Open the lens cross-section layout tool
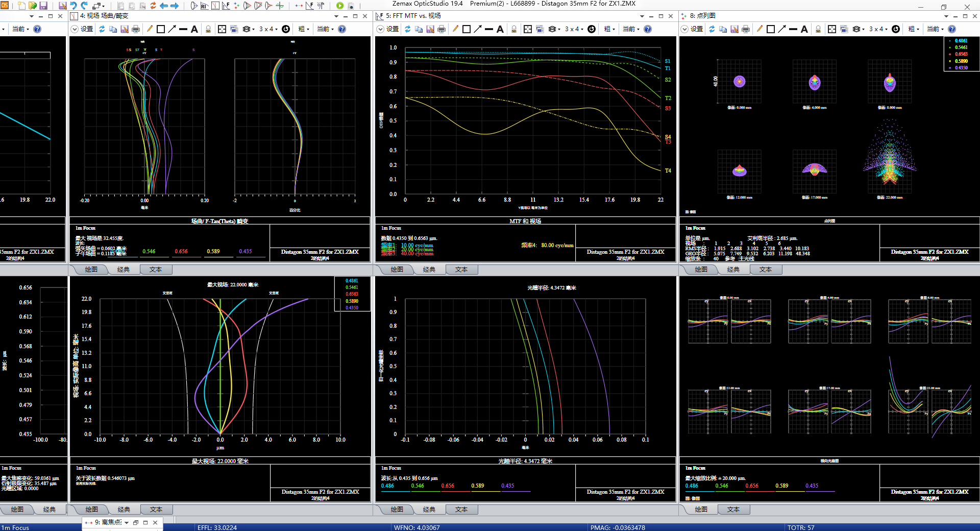The height and width of the screenshot is (531, 980). click(194, 6)
